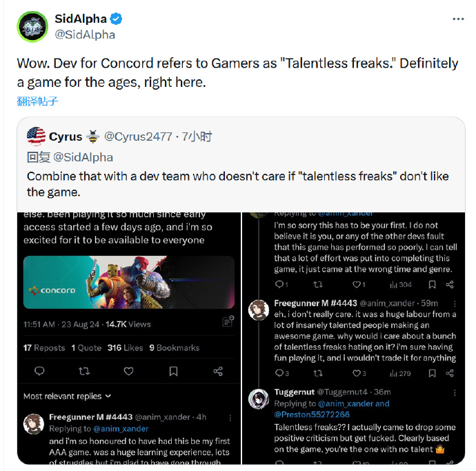Click the 304 views analytics icon

394,285
